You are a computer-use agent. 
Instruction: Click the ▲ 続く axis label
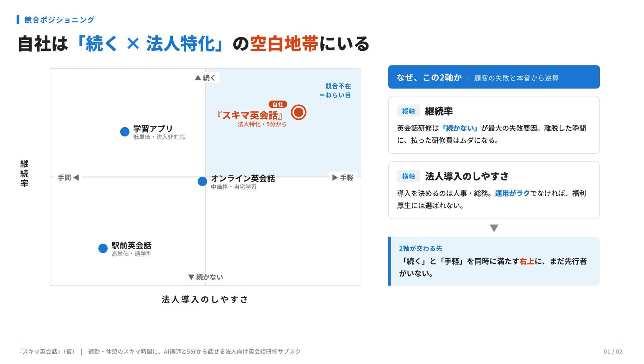coord(205,77)
